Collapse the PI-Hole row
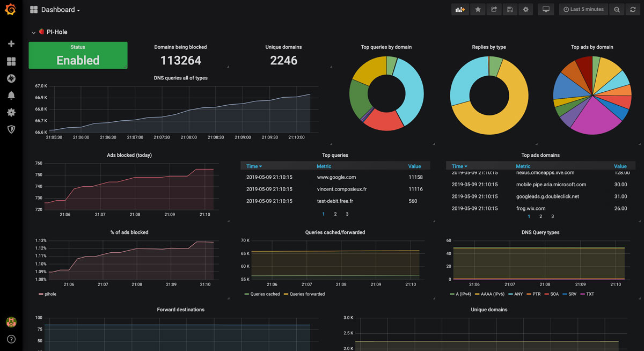Viewport: 644px width, 351px height. pos(34,32)
